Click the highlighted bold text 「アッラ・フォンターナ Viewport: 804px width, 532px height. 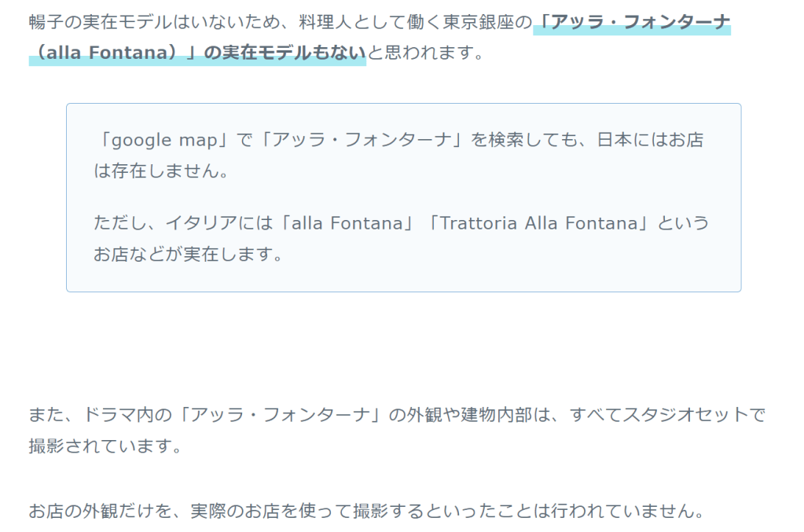coord(631,22)
